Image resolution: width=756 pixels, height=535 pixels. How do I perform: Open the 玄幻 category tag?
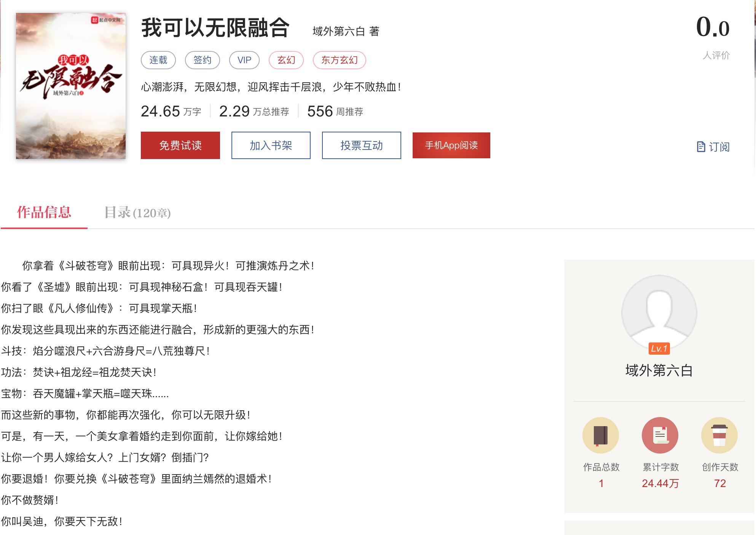click(286, 60)
